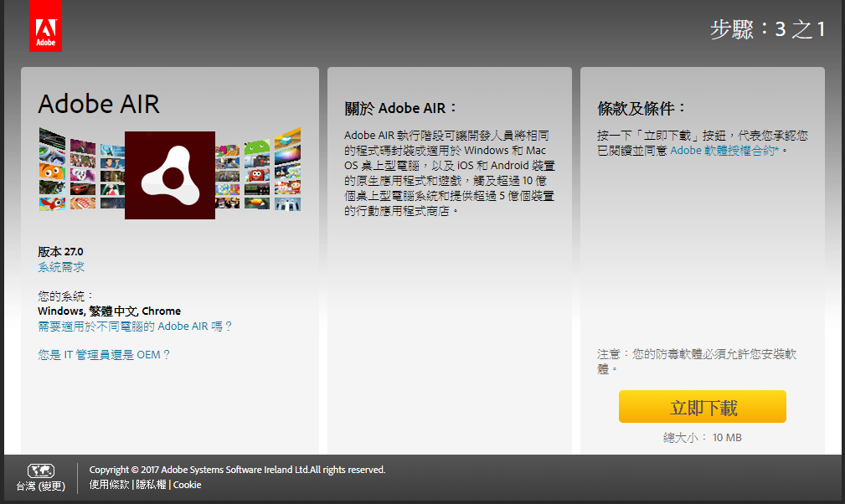Open the Cookie footer link
The height and width of the screenshot is (504, 845).
187,485
